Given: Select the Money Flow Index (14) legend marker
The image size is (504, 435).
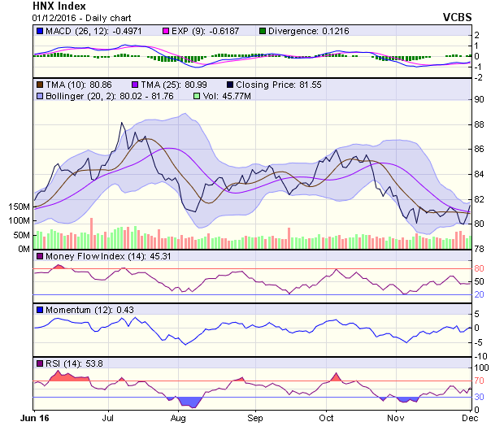Looking at the screenshot, I should [x=39, y=257].
